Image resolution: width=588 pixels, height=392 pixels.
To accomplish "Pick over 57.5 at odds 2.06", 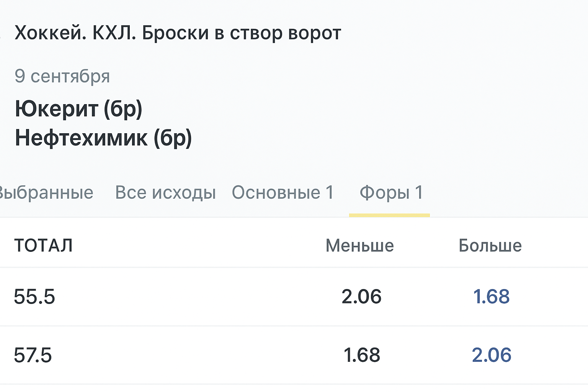I will [491, 355].
